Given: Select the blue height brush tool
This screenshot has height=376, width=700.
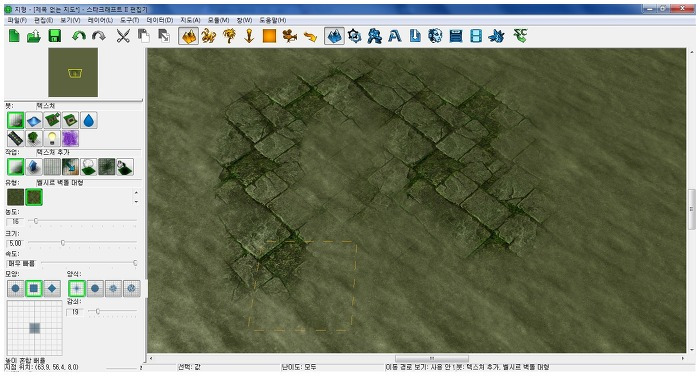Looking at the screenshot, I should (34, 121).
